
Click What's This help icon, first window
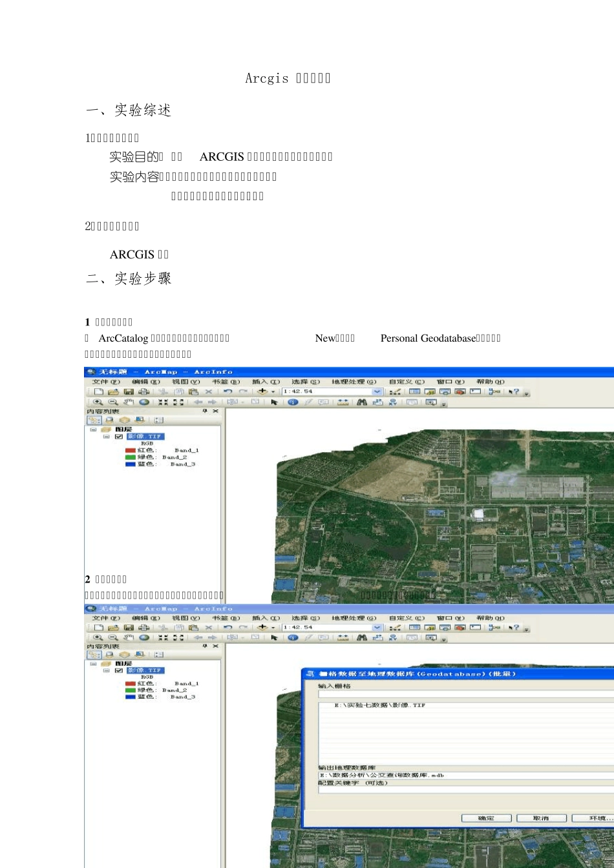[x=514, y=391]
